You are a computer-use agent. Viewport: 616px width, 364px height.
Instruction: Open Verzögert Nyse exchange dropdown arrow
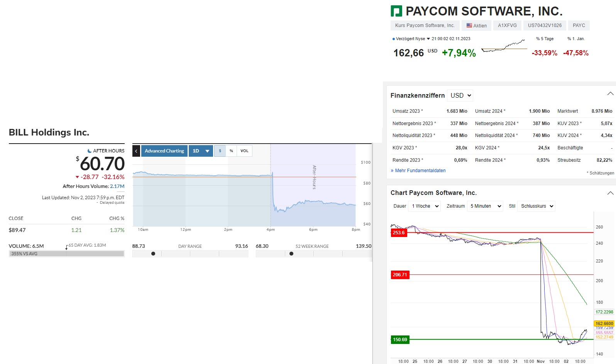click(428, 39)
